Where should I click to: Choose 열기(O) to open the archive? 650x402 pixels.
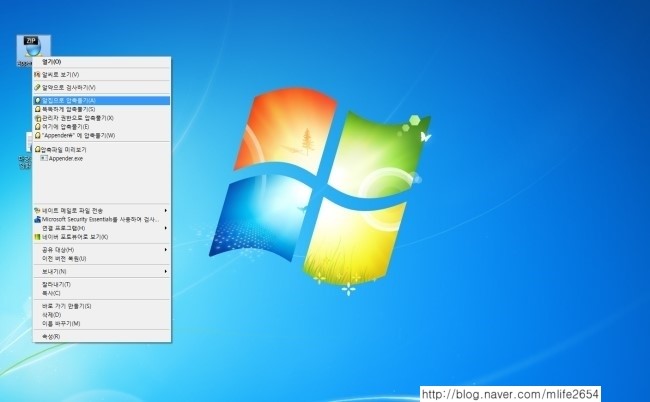click(102, 62)
